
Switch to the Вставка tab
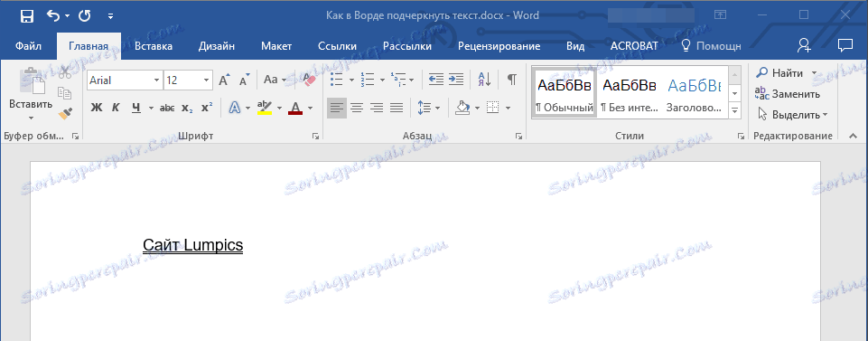[154, 46]
